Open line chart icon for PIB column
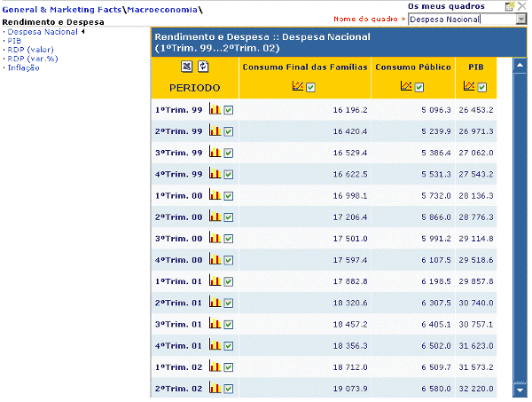This screenshot has height=402, width=532. point(468,87)
